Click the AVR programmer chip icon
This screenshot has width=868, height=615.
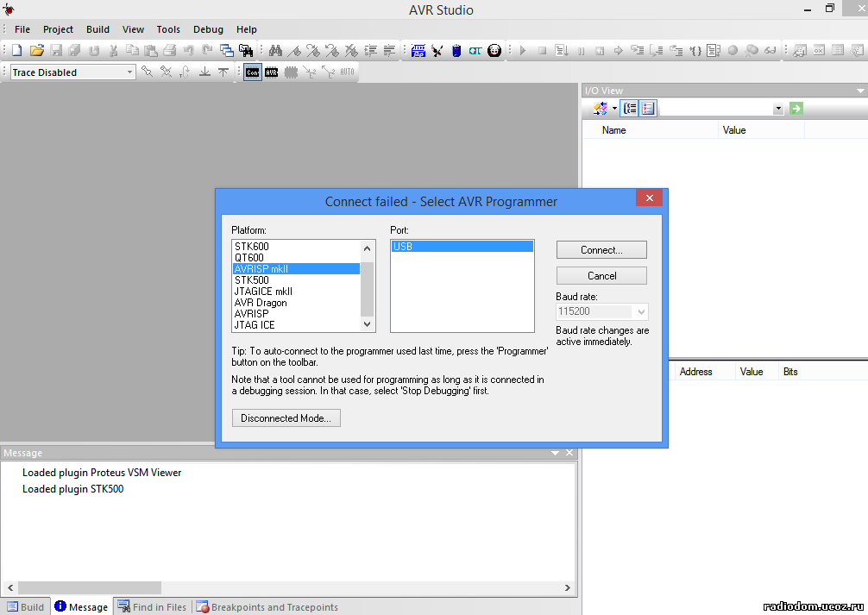271,72
